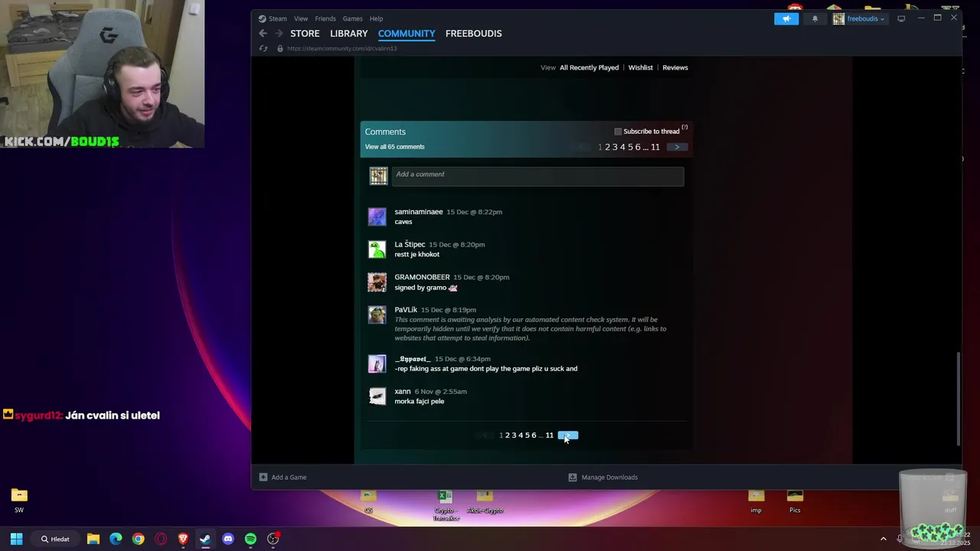980x551 pixels.
Task: Open Discord from the taskbar
Action: [228, 539]
